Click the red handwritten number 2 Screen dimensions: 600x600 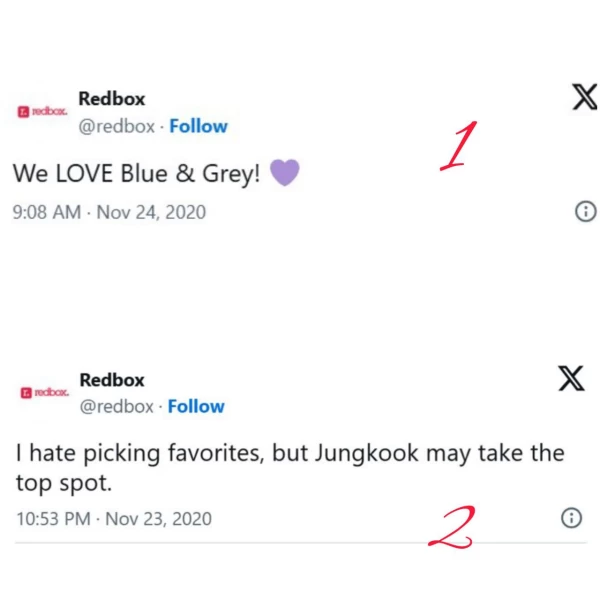coord(452,527)
